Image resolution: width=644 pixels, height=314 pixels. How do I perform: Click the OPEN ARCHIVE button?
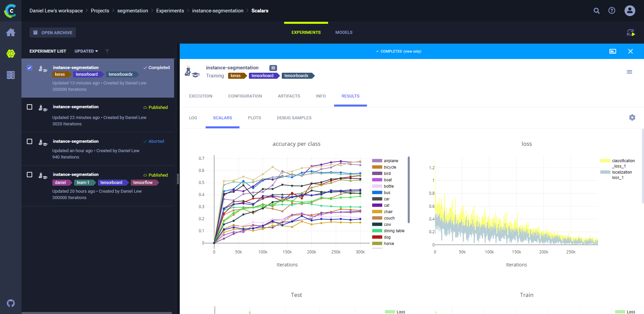click(x=53, y=33)
